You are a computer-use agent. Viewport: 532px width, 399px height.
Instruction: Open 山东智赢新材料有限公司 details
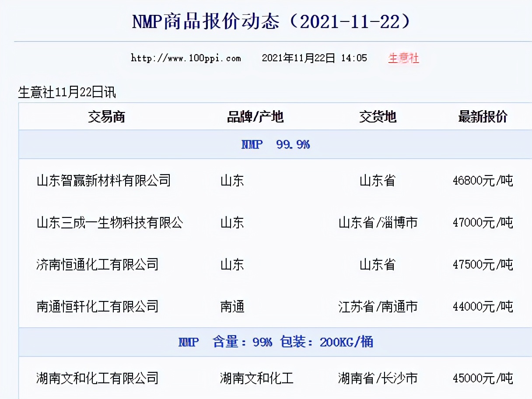(x=104, y=181)
